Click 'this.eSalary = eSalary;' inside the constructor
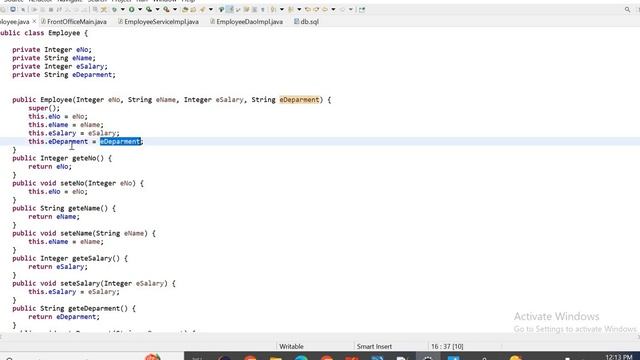Screen dimensions: 640x360 tap(74, 133)
